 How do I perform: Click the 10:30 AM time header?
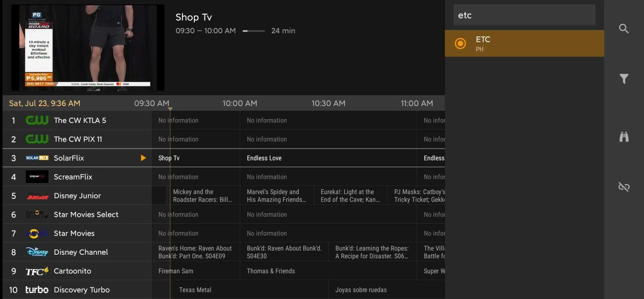(x=328, y=103)
